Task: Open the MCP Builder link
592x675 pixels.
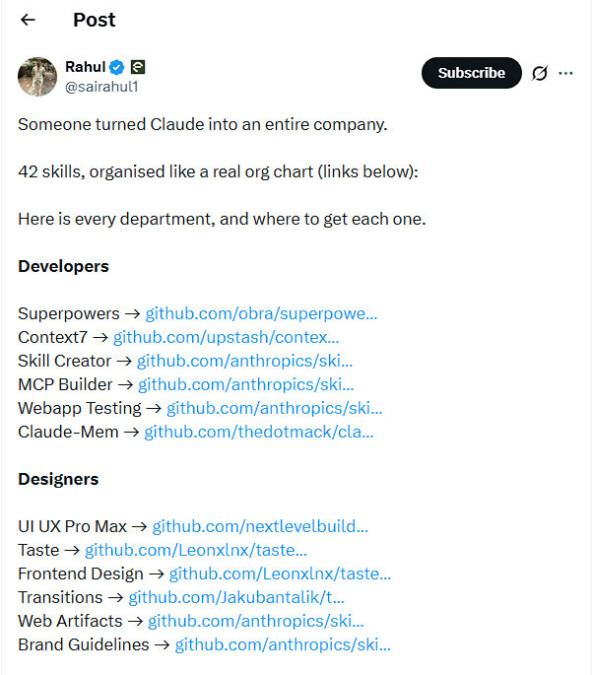Action: point(246,384)
